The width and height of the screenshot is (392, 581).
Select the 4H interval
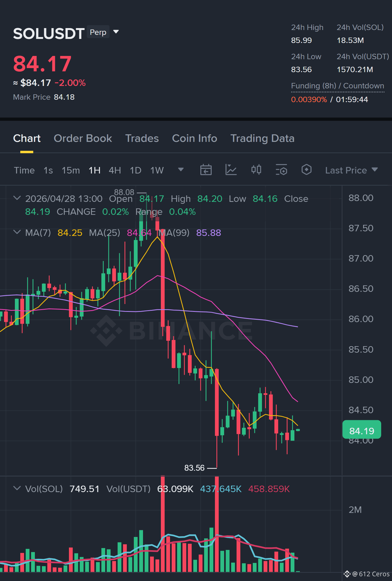coord(115,170)
